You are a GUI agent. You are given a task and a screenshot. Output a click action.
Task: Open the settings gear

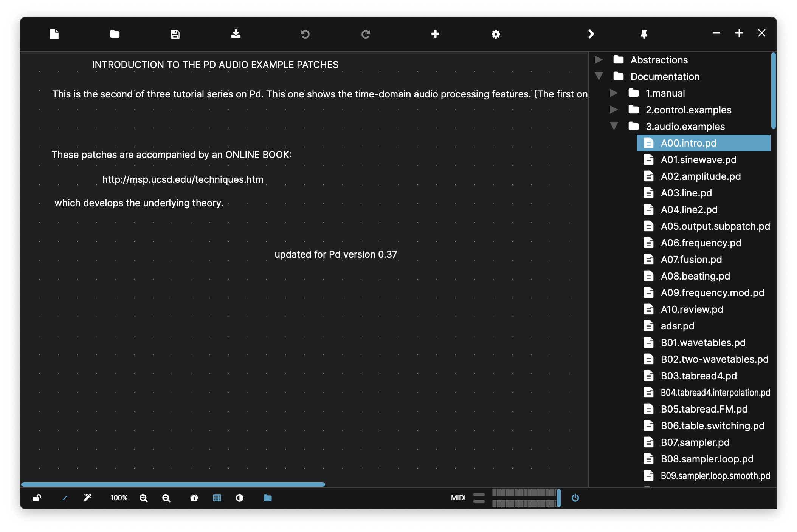(496, 34)
